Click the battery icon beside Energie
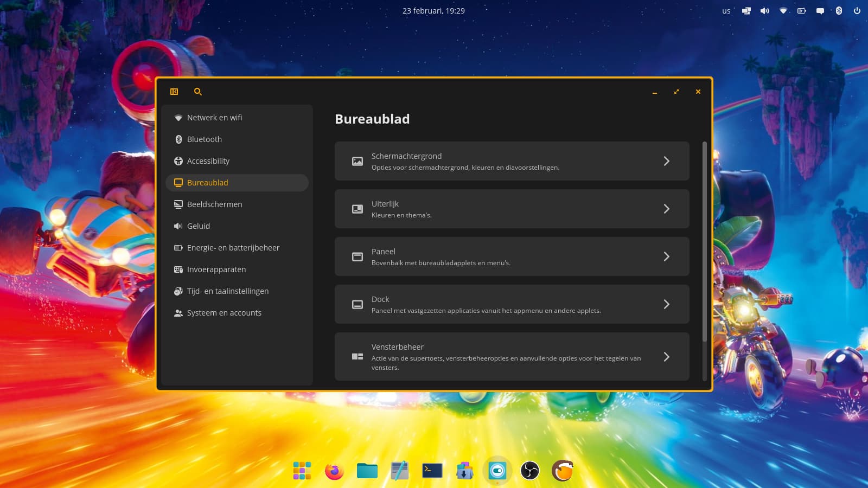Screen dimensions: 868x488 pos(178,248)
